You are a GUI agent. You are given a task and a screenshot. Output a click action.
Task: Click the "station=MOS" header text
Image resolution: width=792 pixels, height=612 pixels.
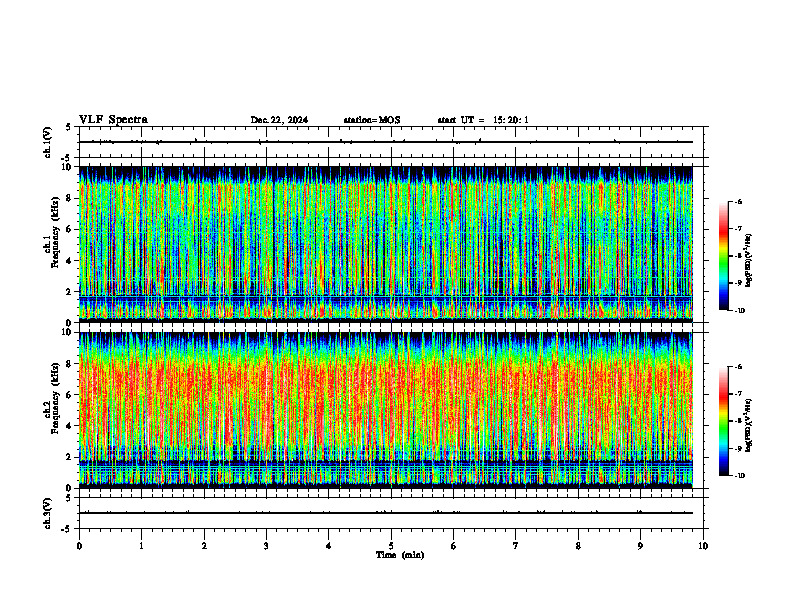(x=372, y=120)
